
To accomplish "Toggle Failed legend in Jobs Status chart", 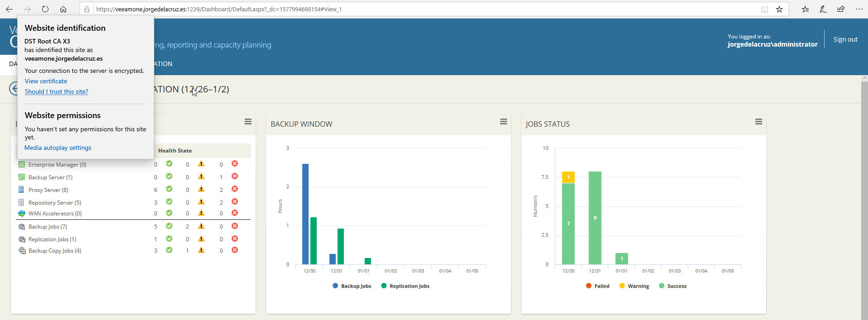I will tap(598, 286).
